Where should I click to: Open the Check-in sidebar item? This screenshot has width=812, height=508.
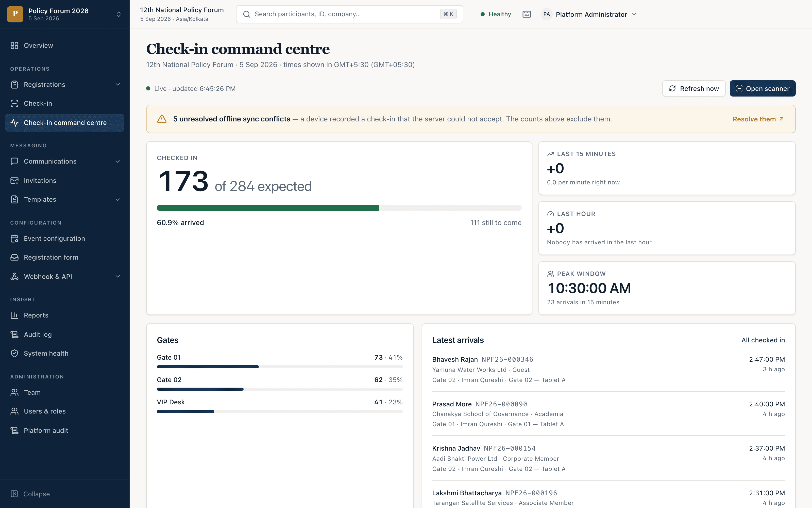(65, 103)
